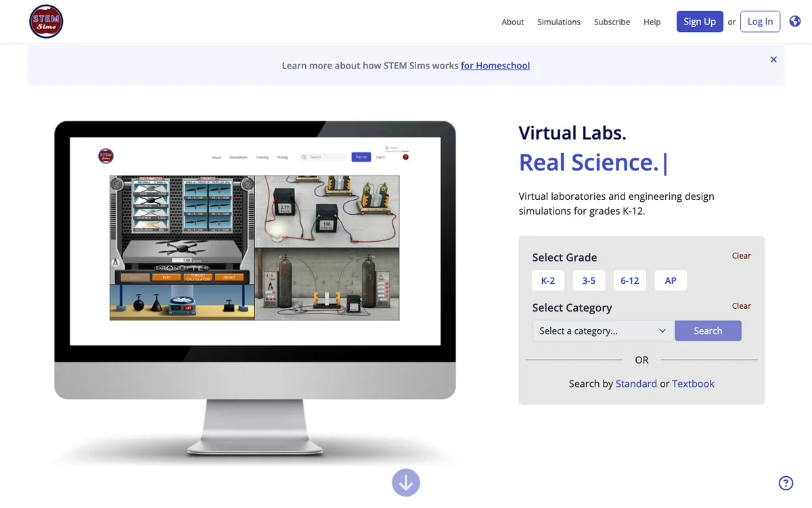Select the 6-12 grade option

pyautogui.click(x=630, y=280)
